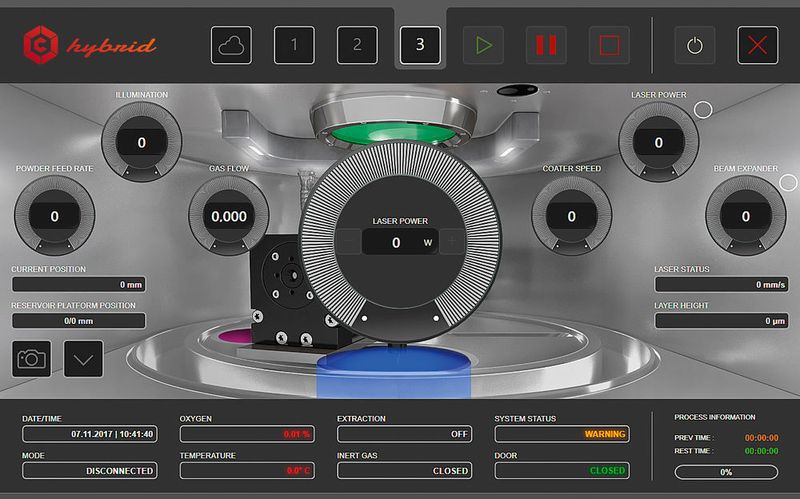Click the REST TIME value
This screenshot has width=800, height=499.
click(761, 451)
